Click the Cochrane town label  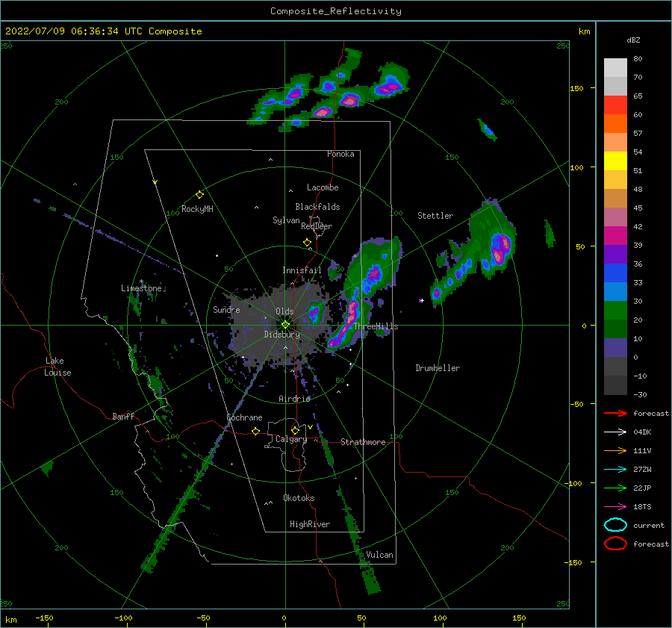coord(244,417)
